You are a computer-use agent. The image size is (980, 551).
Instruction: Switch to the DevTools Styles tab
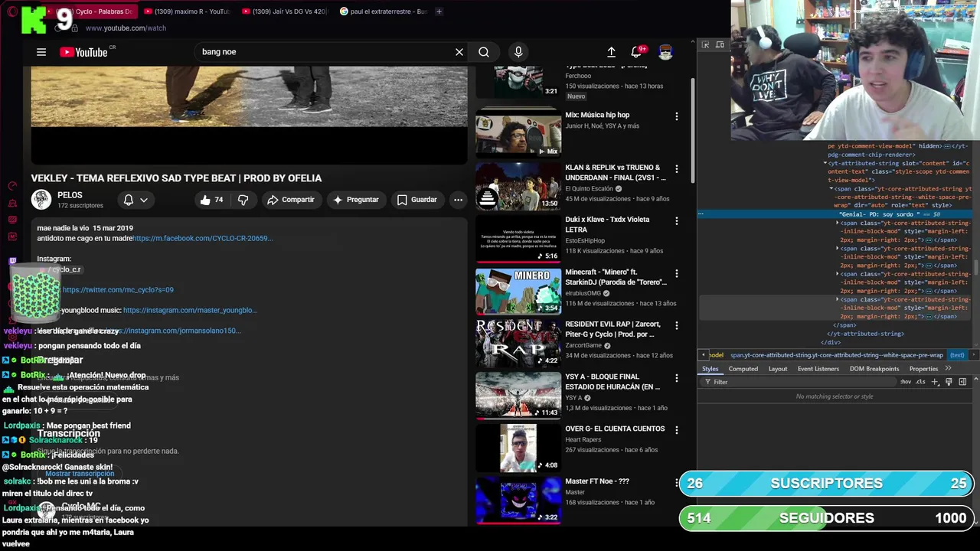pos(710,369)
